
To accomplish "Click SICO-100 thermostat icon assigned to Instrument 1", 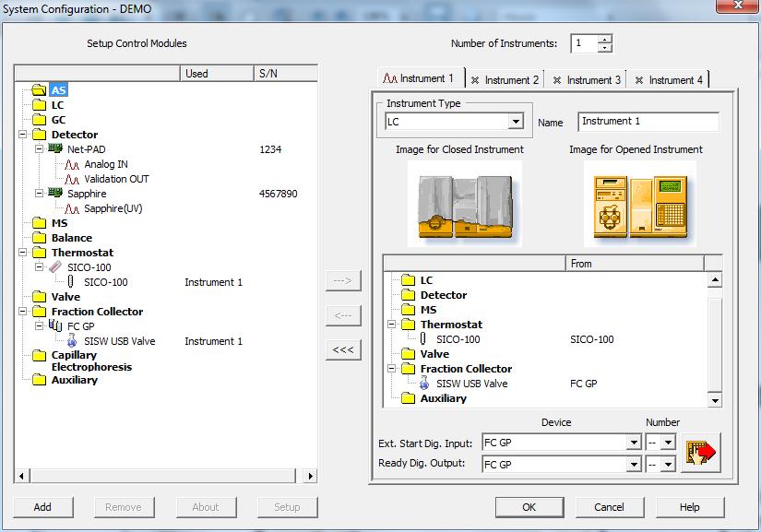I will [71, 281].
